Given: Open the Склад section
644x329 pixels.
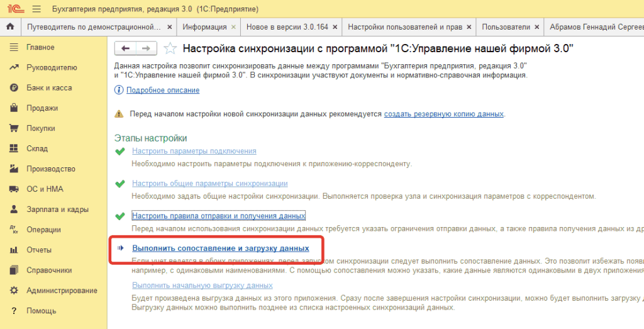Looking at the screenshot, I should click(x=37, y=148).
